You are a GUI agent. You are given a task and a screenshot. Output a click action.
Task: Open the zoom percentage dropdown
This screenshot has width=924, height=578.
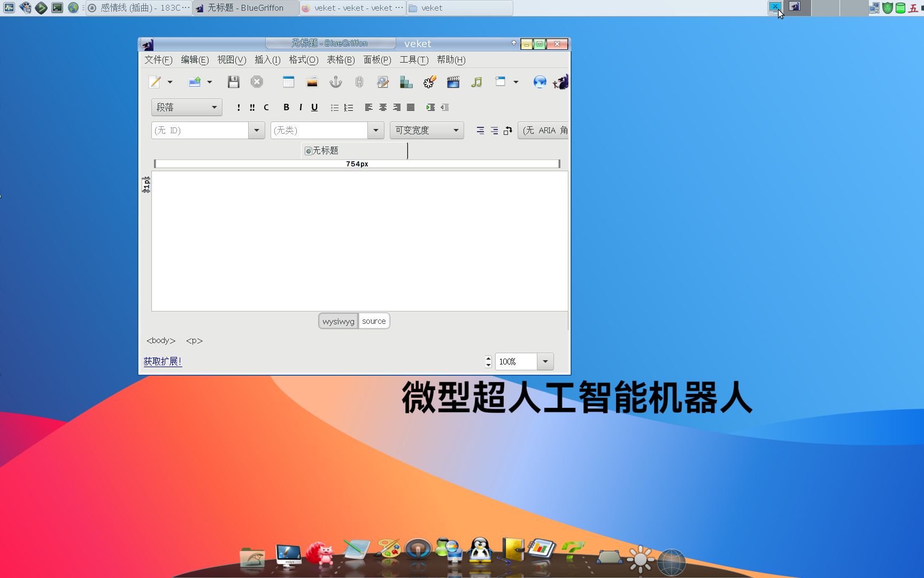pos(545,361)
